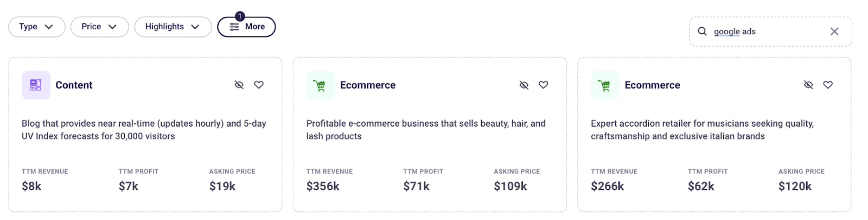Click the cart icon on beauty listing
Image resolution: width=868 pixels, height=220 pixels.
point(321,85)
